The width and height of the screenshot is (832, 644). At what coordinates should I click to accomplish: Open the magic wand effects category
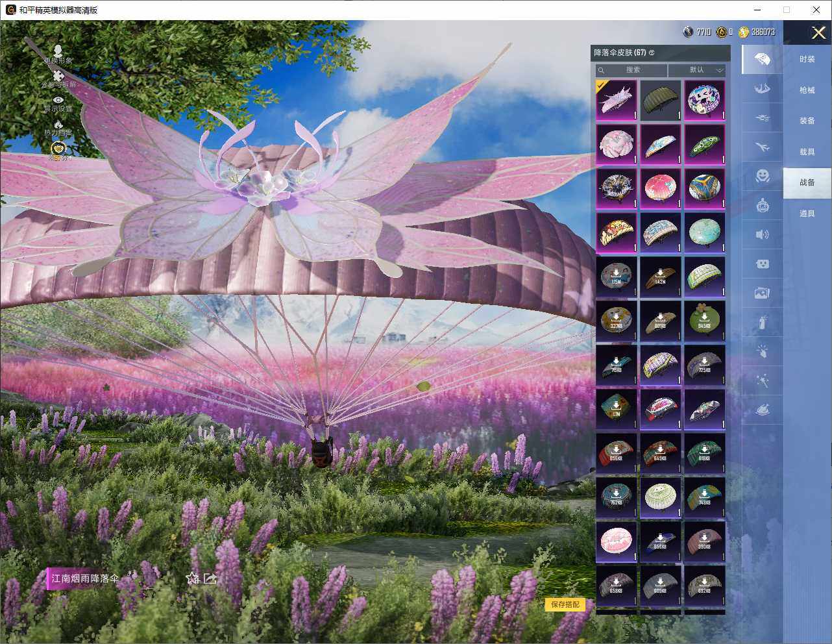click(x=763, y=381)
